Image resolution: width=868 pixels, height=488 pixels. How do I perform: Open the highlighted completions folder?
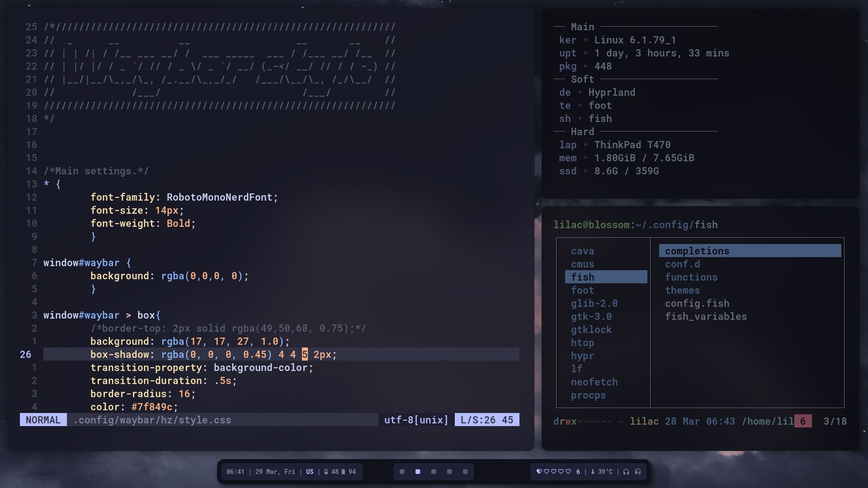(750, 251)
